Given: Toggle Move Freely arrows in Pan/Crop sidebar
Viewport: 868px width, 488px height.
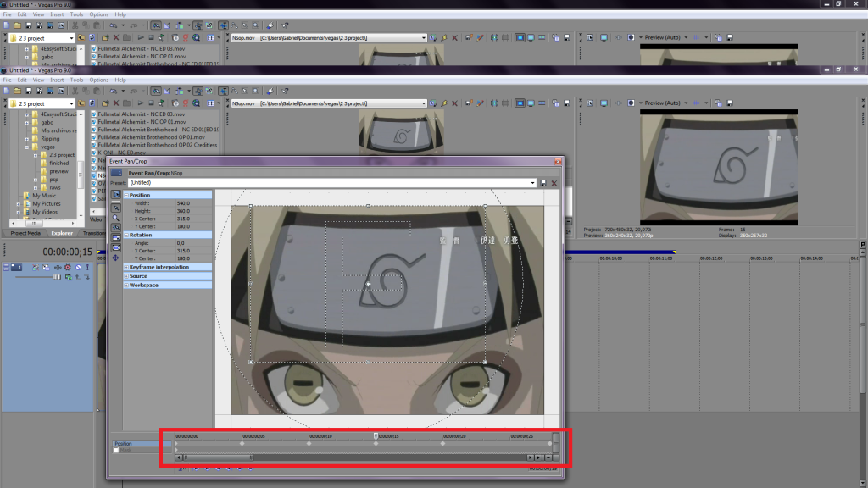Looking at the screenshot, I should tap(115, 258).
